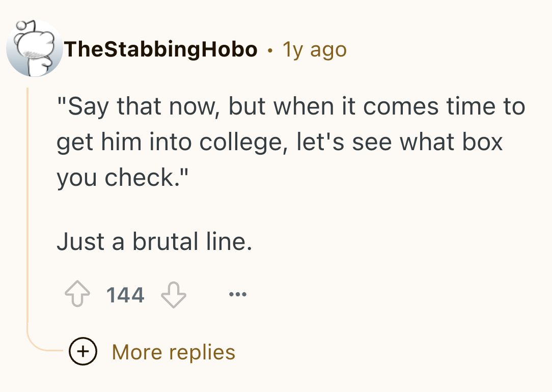This screenshot has height=392, width=552.
Task: Click the "Just a brutal line." text
Action: click(154, 241)
